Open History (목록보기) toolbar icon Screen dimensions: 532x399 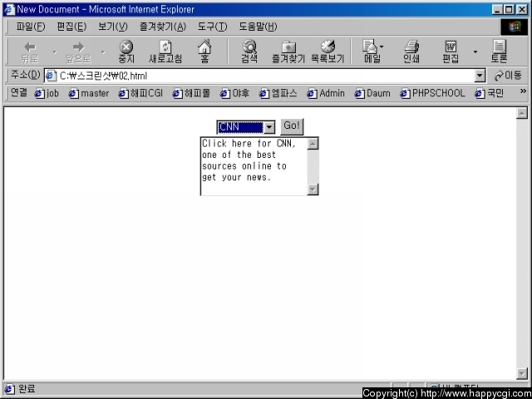pos(328,52)
